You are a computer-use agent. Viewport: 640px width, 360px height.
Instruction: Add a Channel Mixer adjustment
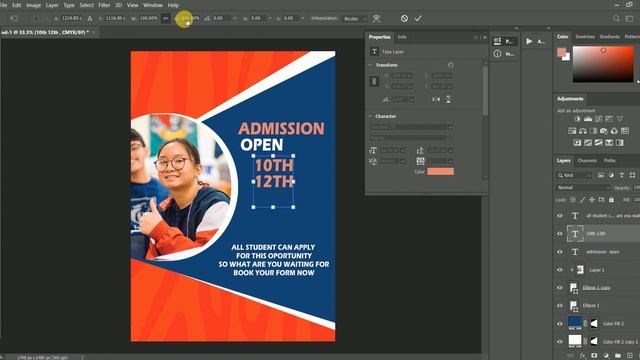[x=614, y=131]
